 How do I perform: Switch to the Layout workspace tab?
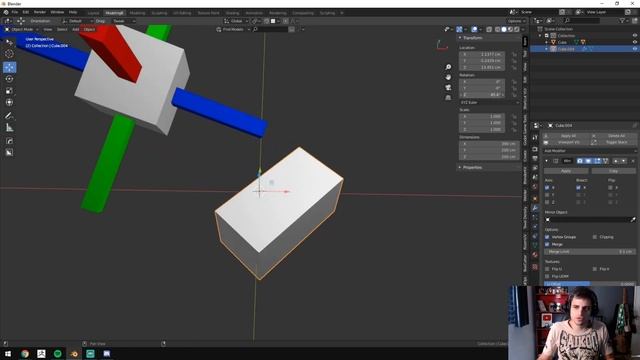coord(93,13)
